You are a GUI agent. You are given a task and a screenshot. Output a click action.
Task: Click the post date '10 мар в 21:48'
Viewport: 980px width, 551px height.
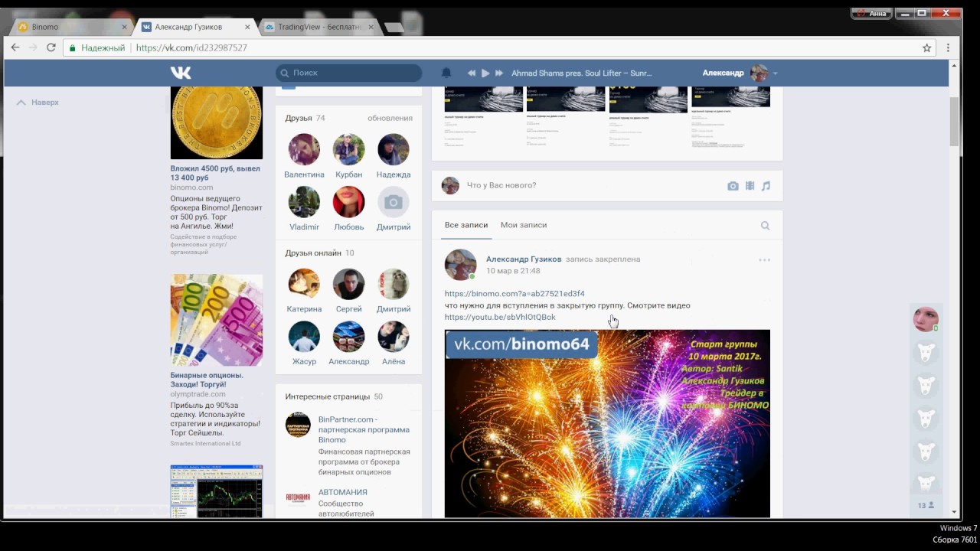click(x=513, y=271)
